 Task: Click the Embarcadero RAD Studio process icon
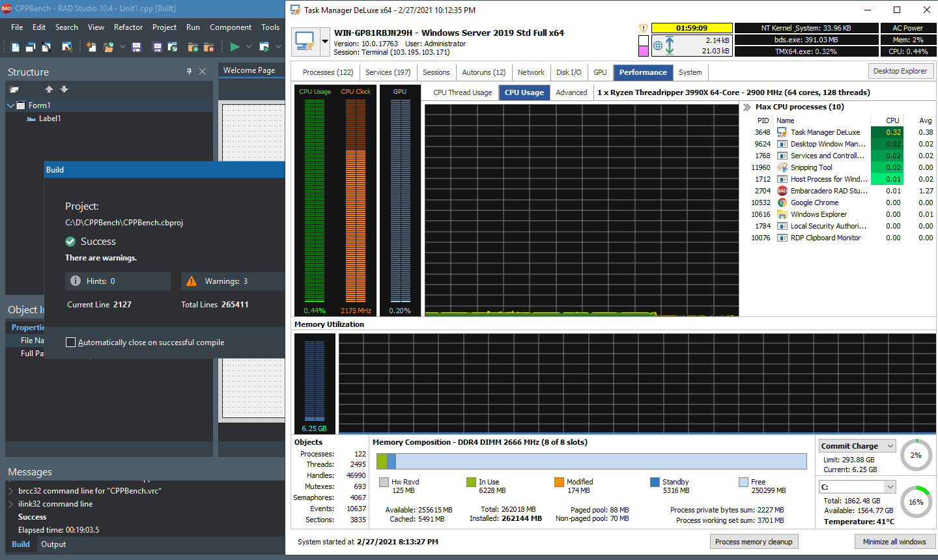[x=782, y=191]
